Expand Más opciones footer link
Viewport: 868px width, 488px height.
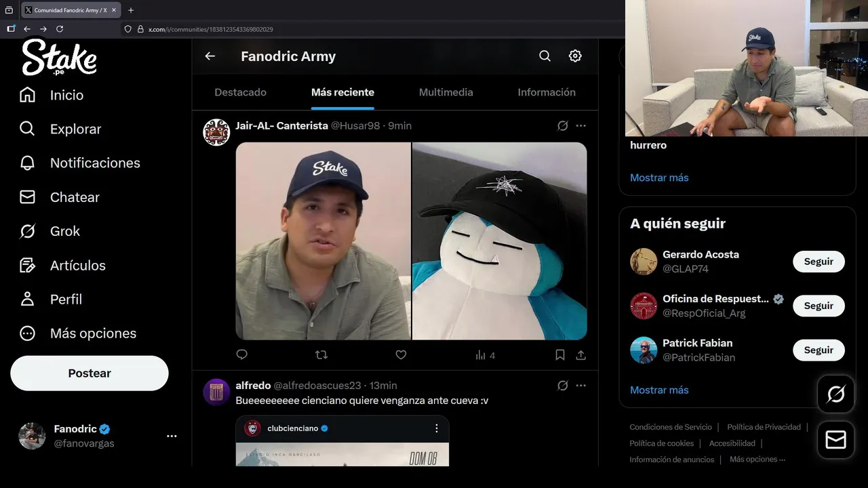click(x=757, y=459)
